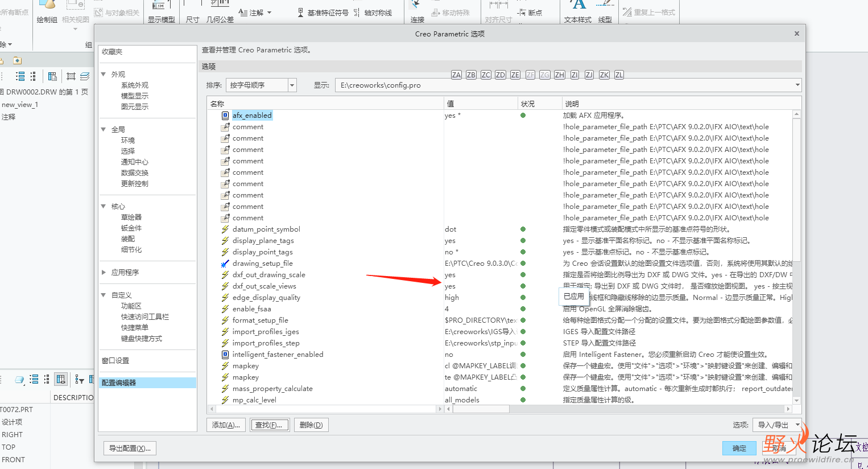This screenshot has height=469, width=868.
Task: Click new_view_1 in the drawing tree
Action: (20, 105)
